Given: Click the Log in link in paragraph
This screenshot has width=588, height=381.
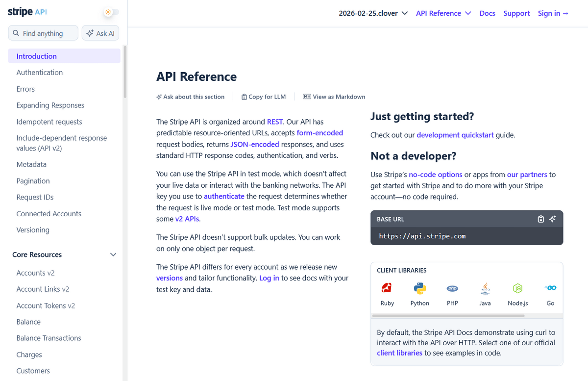Looking at the screenshot, I should coord(269,278).
